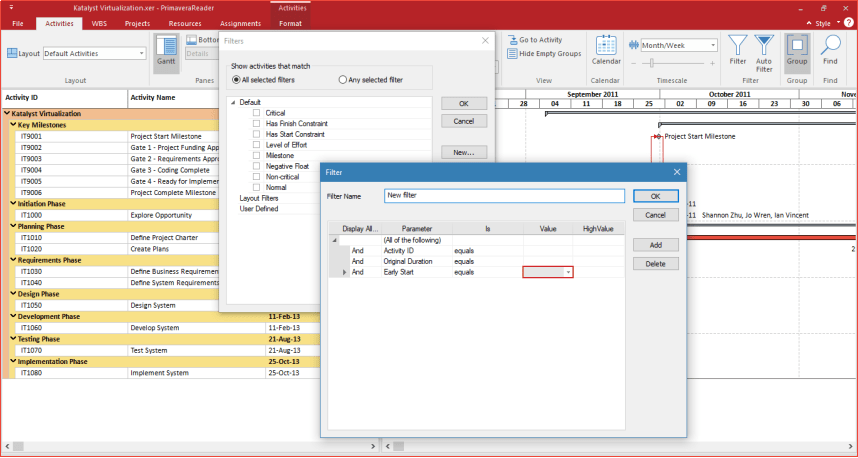Check the Level of Effort checkbox
This screenshot has height=458, width=858.
click(256, 145)
